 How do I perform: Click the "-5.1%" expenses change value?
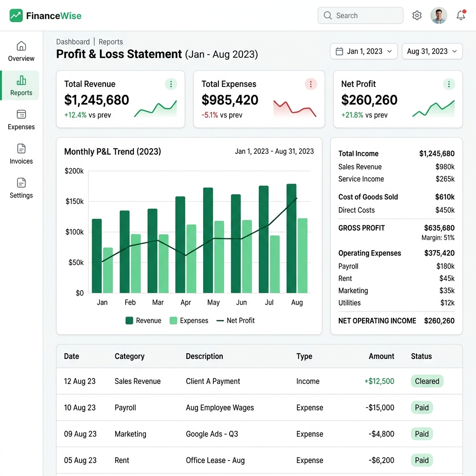coord(210,115)
